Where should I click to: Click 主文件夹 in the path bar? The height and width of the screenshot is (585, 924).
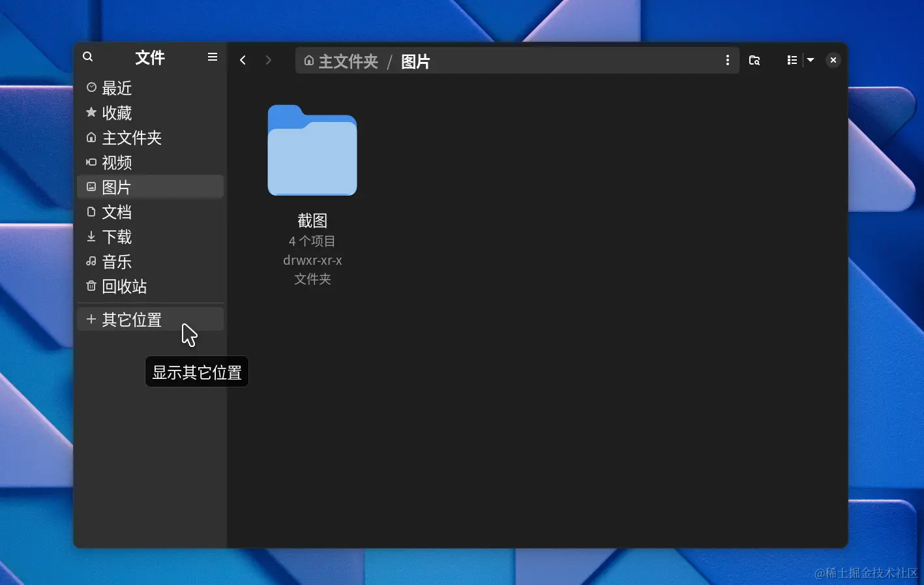coord(348,61)
